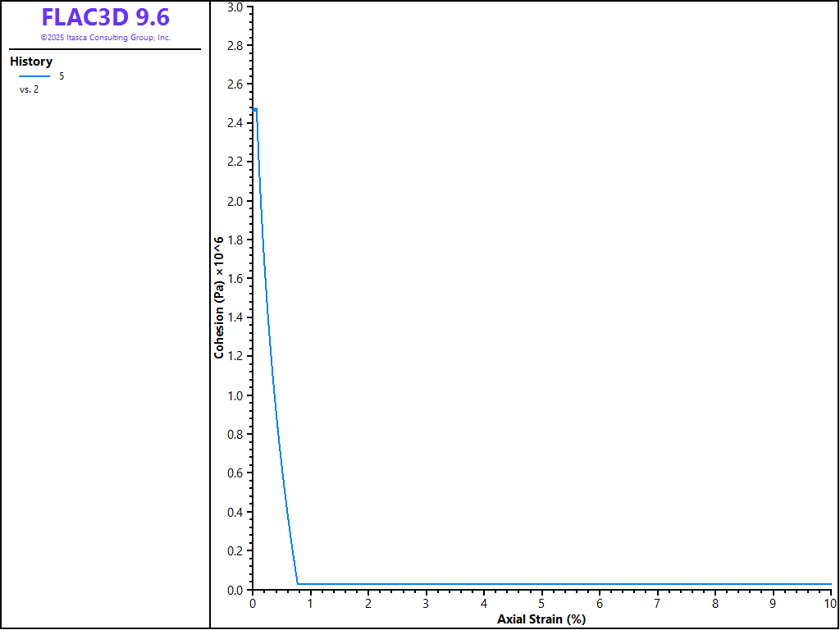Image resolution: width=840 pixels, height=630 pixels.
Task: Click the 10 tick label on x-axis
Action: pos(829,604)
